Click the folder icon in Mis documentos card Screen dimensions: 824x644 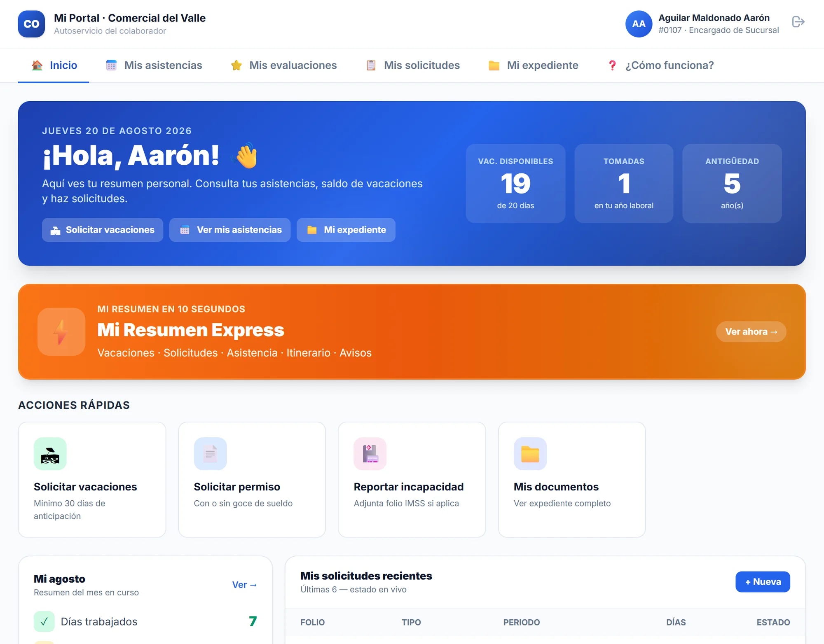(530, 454)
